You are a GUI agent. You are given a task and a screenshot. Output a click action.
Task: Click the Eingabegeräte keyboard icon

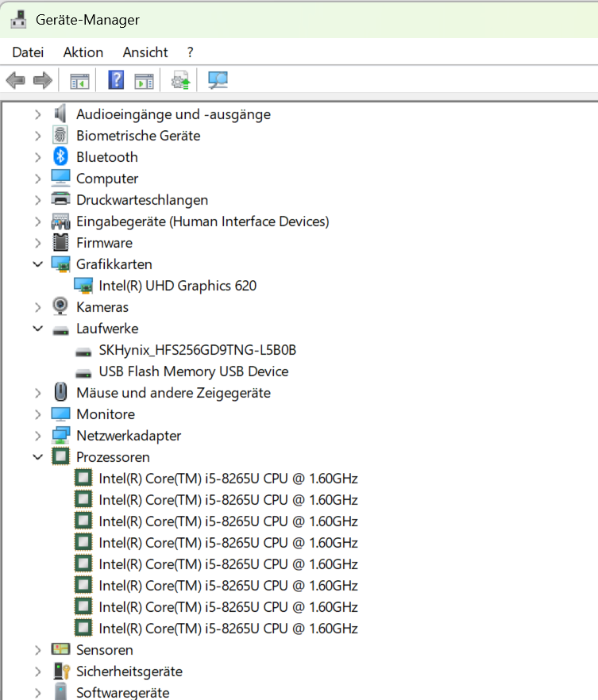[x=60, y=221]
